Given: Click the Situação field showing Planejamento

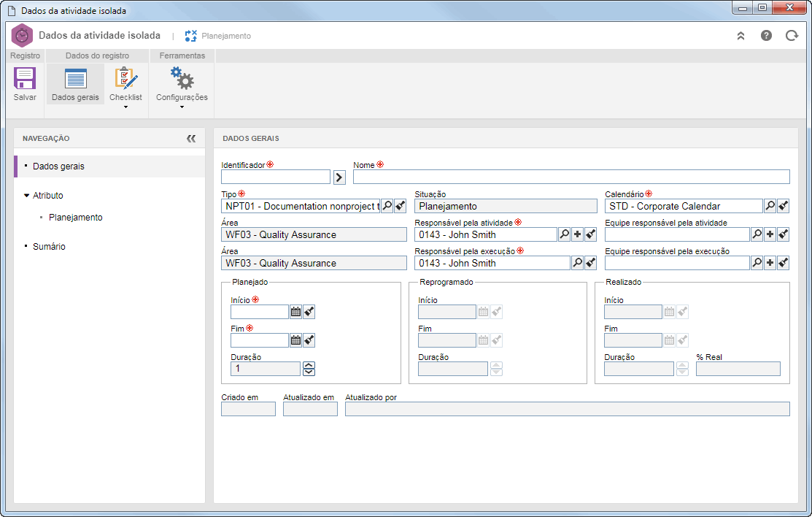Looking at the screenshot, I should [x=506, y=206].
